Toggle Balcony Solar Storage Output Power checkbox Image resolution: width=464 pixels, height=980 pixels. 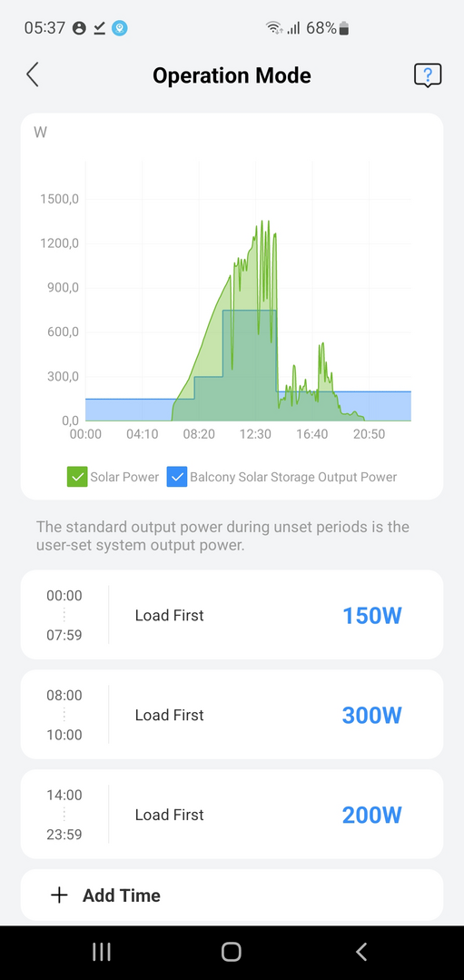pos(177,477)
